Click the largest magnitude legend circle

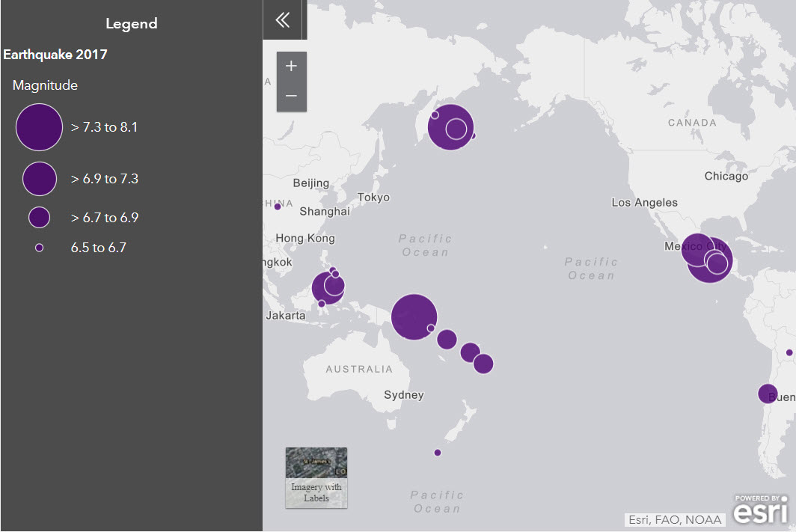point(39,127)
